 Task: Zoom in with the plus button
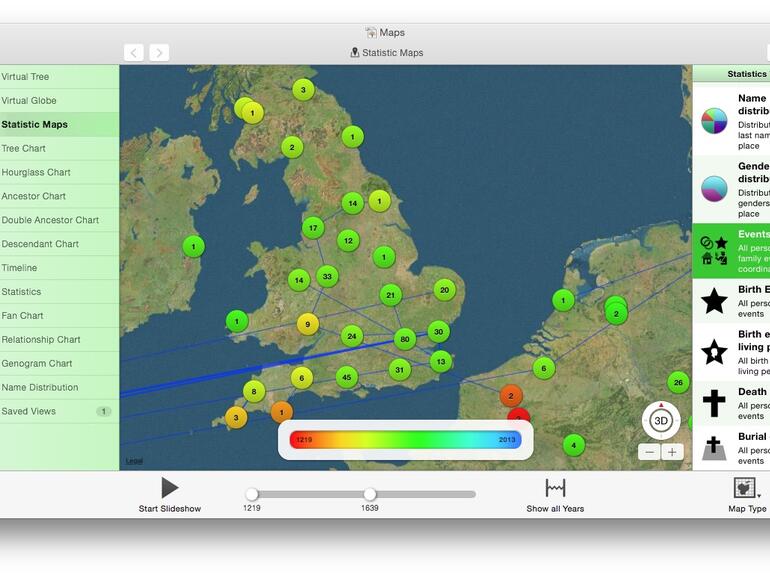tap(672, 452)
